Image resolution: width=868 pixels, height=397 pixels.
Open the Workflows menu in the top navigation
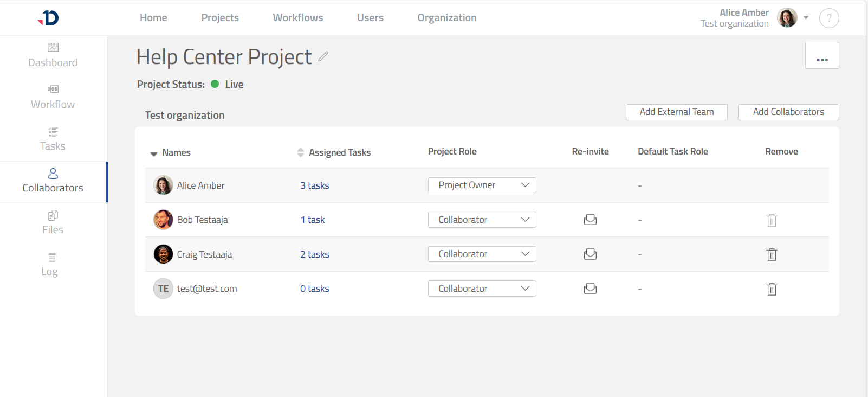coord(298,18)
